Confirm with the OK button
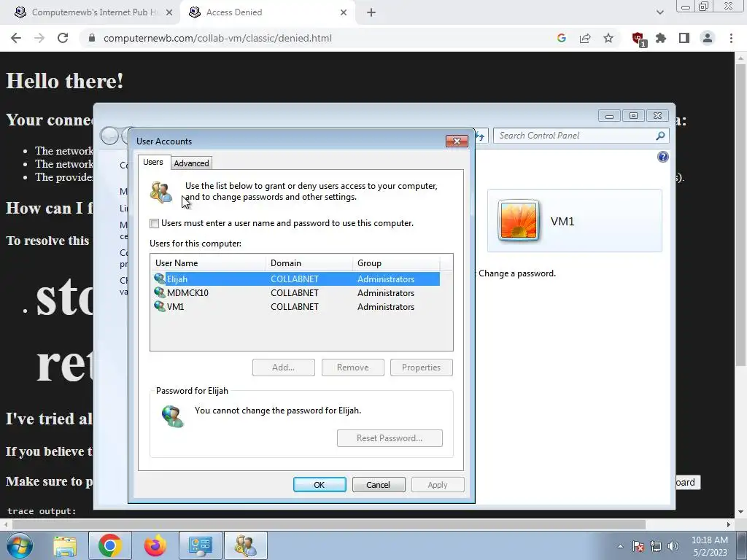The width and height of the screenshot is (747, 560). (x=320, y=485)
